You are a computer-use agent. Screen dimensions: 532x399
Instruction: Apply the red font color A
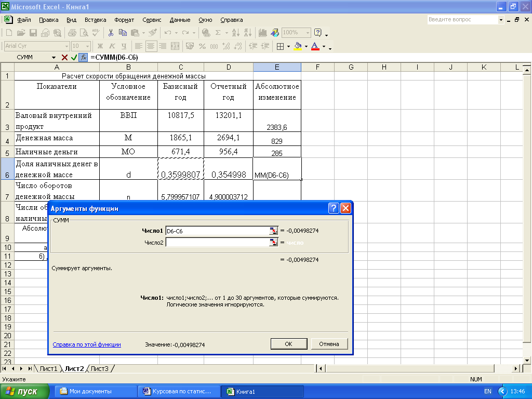[x=315, y=46]
